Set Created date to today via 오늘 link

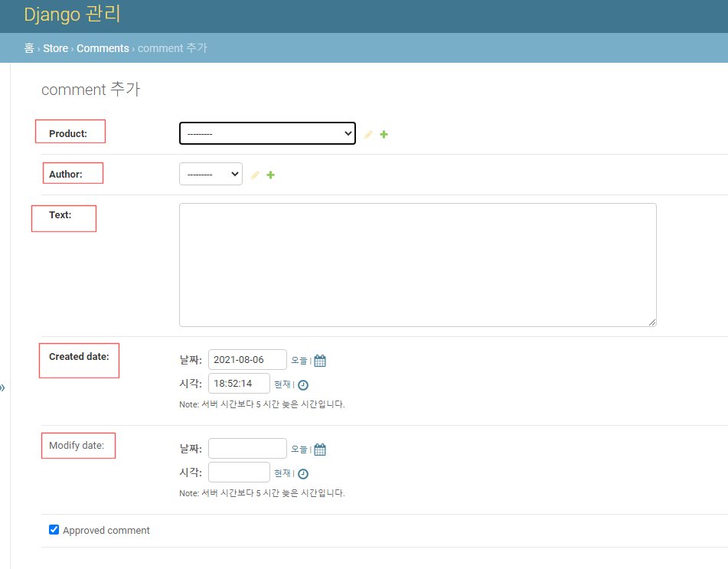pyautogui.click(x=298, y=360)
